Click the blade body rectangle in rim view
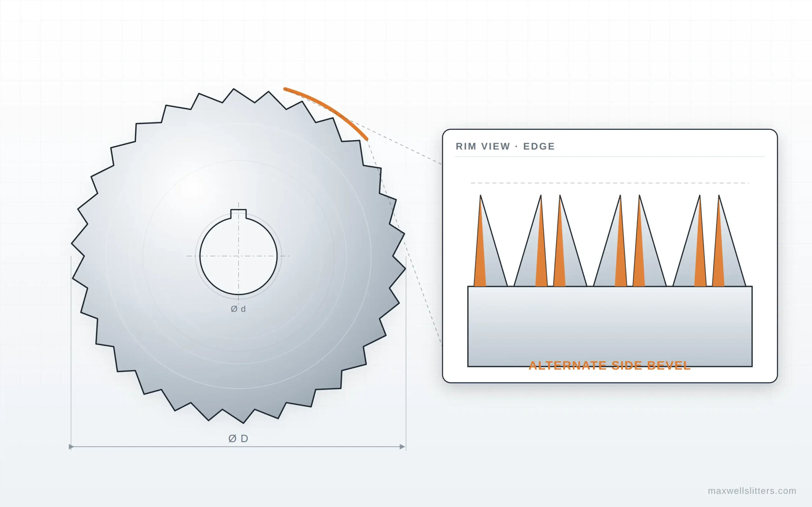The width and height of the screenshot is (812, 507). [x=610, y=326]
